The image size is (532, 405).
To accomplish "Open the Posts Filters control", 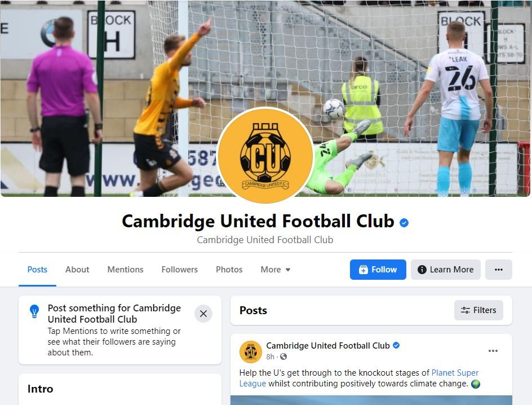I will 478,310.
